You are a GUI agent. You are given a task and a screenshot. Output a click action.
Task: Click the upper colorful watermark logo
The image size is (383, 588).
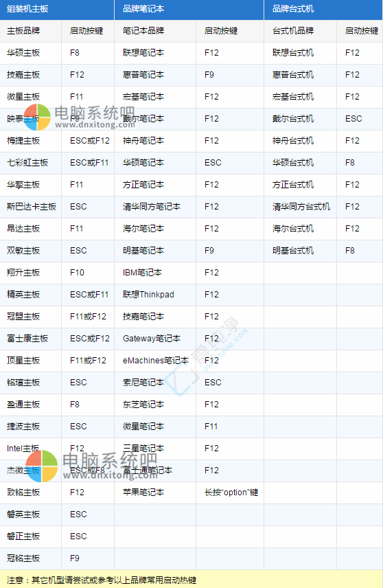[37, 117]
